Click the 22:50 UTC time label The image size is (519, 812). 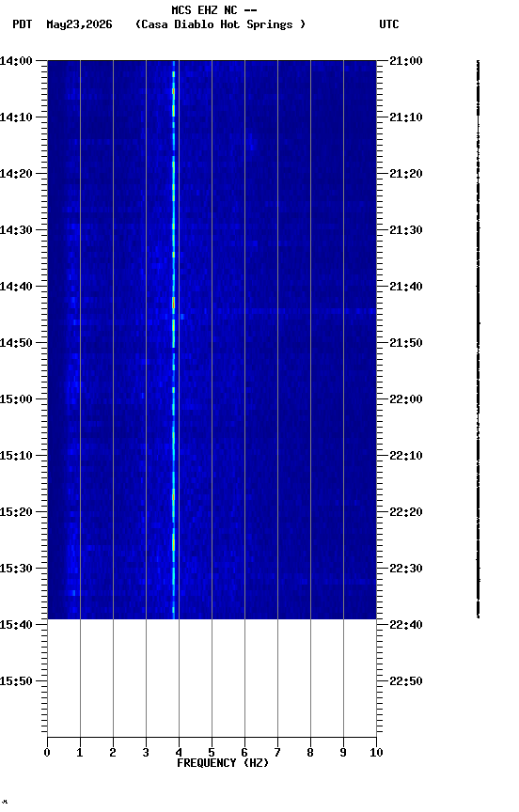(x=406, y=681)
